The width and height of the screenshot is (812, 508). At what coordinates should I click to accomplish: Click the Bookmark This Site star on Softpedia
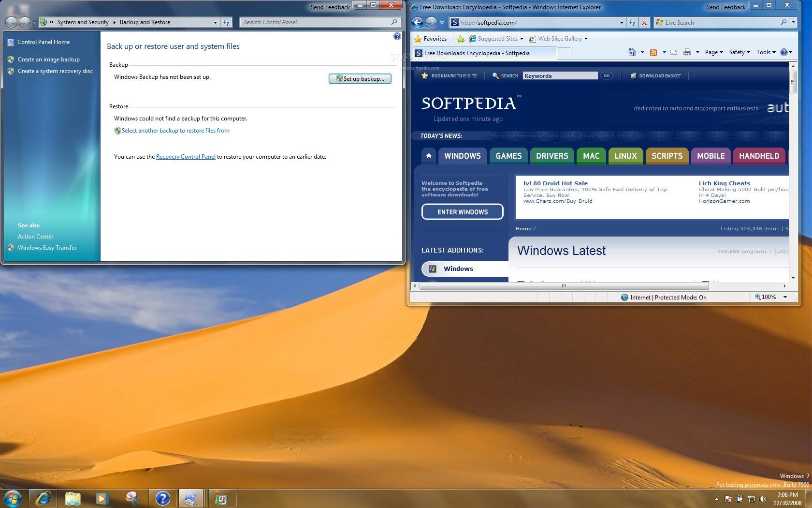(x=425, y=75)
